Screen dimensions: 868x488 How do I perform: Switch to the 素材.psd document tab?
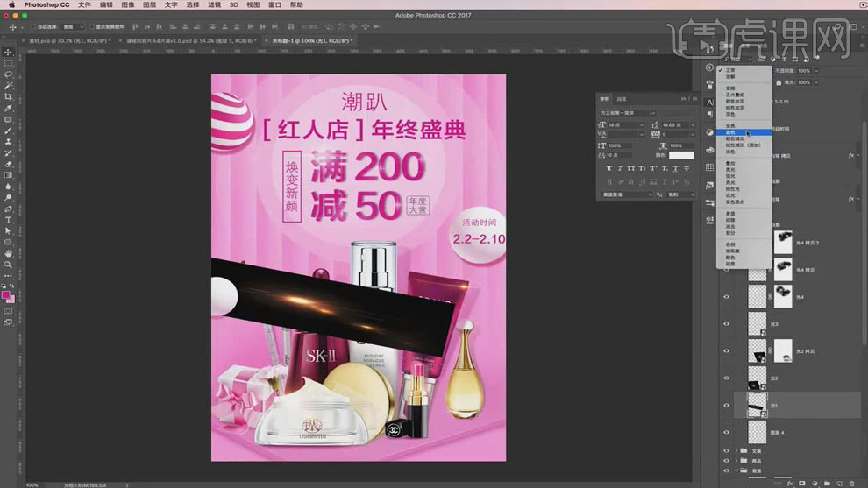69,41
